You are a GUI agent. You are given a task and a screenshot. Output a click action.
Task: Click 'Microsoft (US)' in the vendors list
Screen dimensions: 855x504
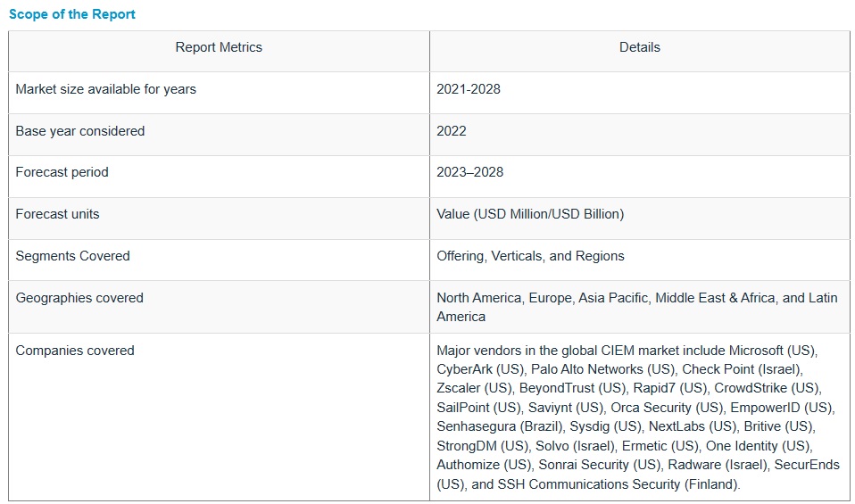coord(773,351)
